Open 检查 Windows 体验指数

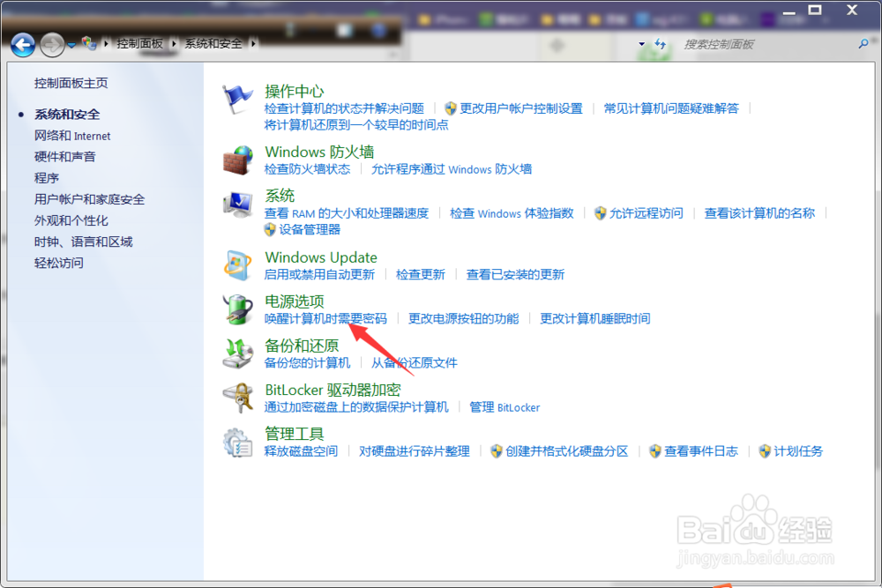click(x=512, y=213)
